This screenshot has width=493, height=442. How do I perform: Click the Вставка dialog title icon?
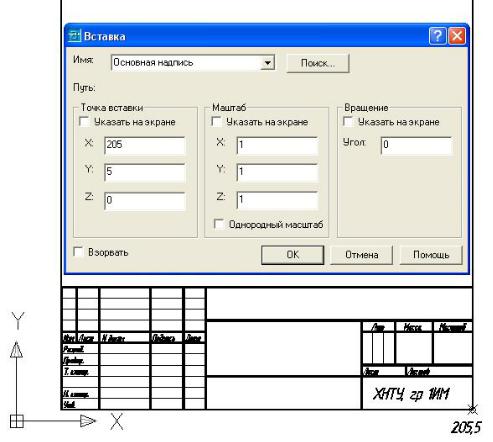pyautogui.click(x=74, y=36)
